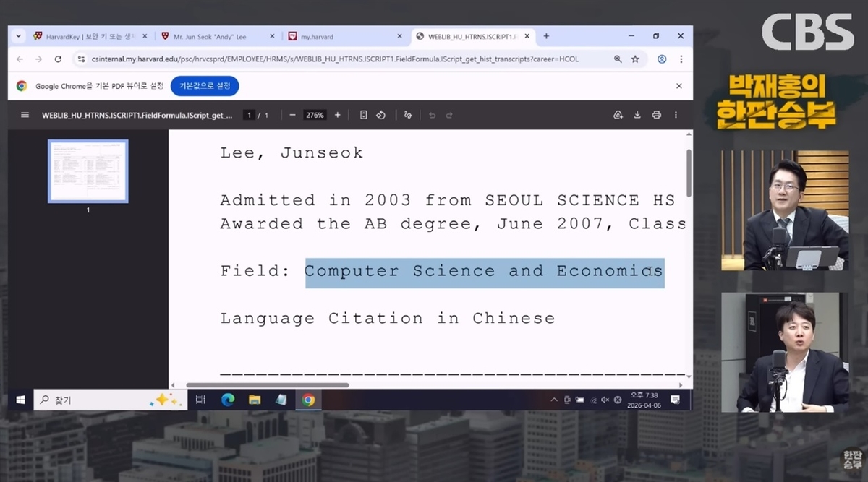Toggle the muted volume icon in system tray

coord(605,400)
